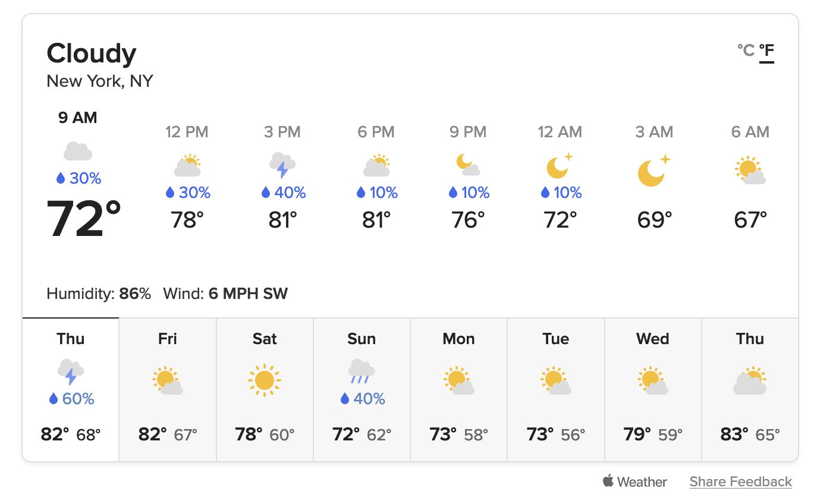817x504 pixels.
Task: Switch temperature units to Celsius
Action: pyautogui.click(x=745, y=51)
